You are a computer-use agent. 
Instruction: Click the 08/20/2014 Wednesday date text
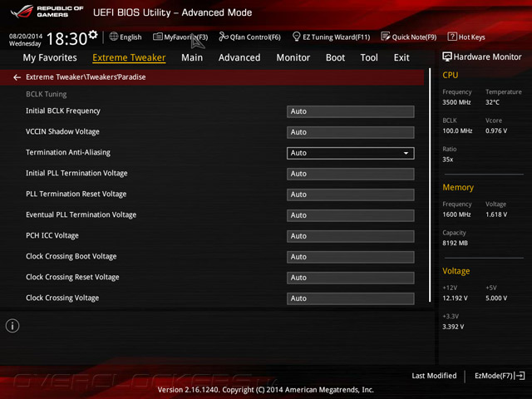point(26,40)
